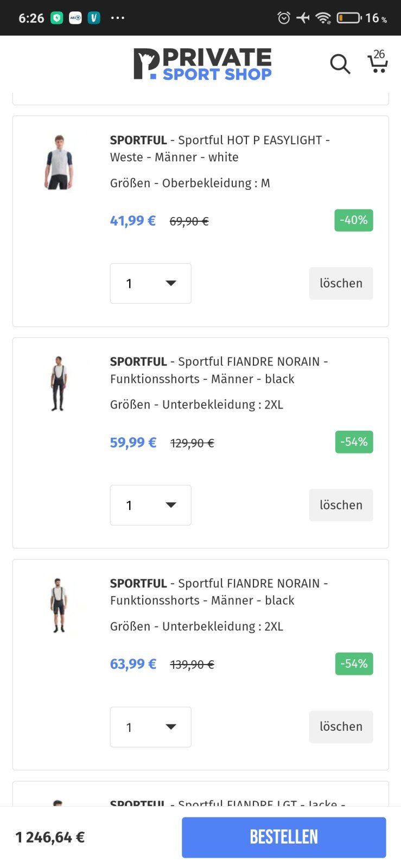The width and height of the screenshot is (401, 868).
Task: Open the white vest product thumbnail
Action: tap(59, 162)
